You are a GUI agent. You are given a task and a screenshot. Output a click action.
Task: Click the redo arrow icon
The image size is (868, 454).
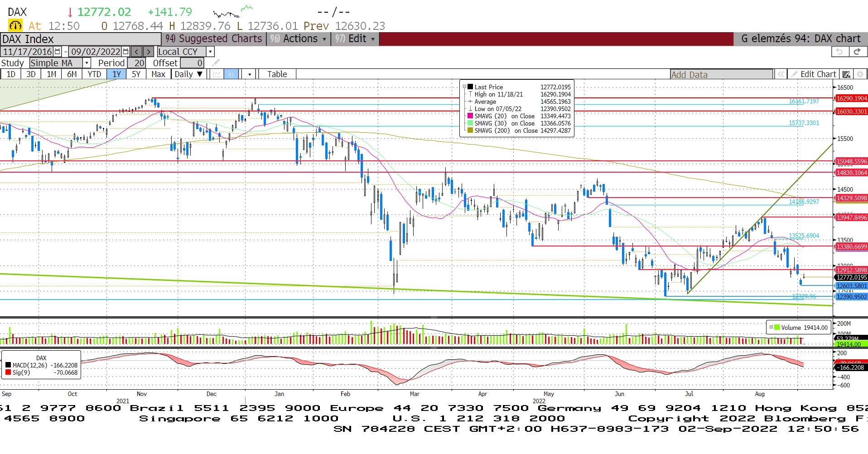tap(857, 52)
